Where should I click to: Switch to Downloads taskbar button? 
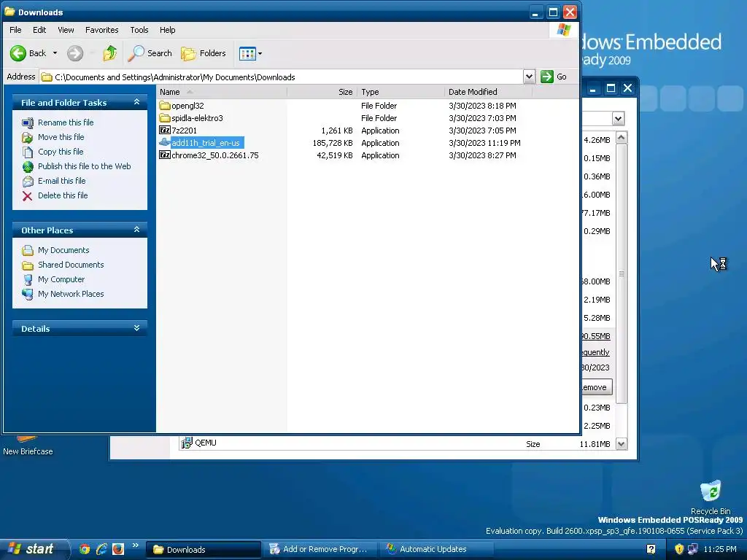[203, 549]
